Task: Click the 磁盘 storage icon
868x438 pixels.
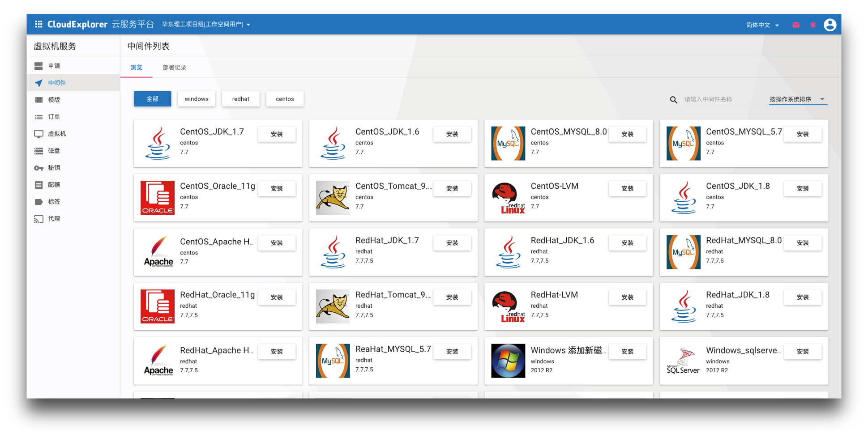Action: coord(38,151)
